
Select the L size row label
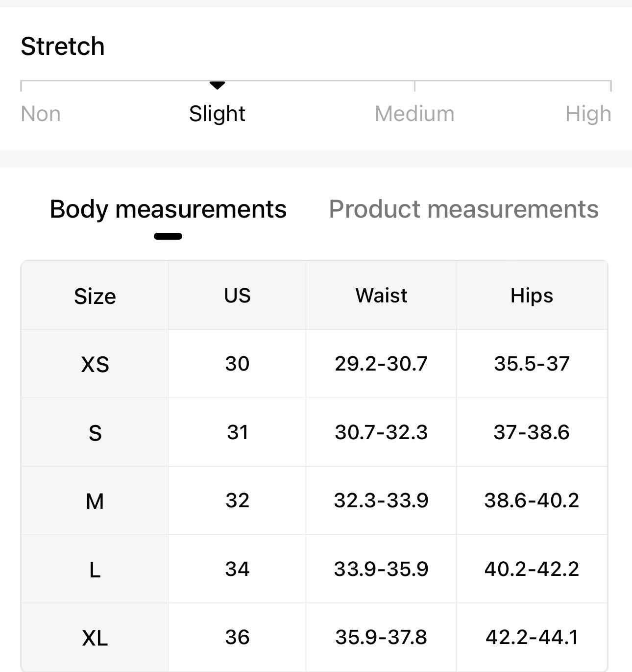click(x=95, y=570)
